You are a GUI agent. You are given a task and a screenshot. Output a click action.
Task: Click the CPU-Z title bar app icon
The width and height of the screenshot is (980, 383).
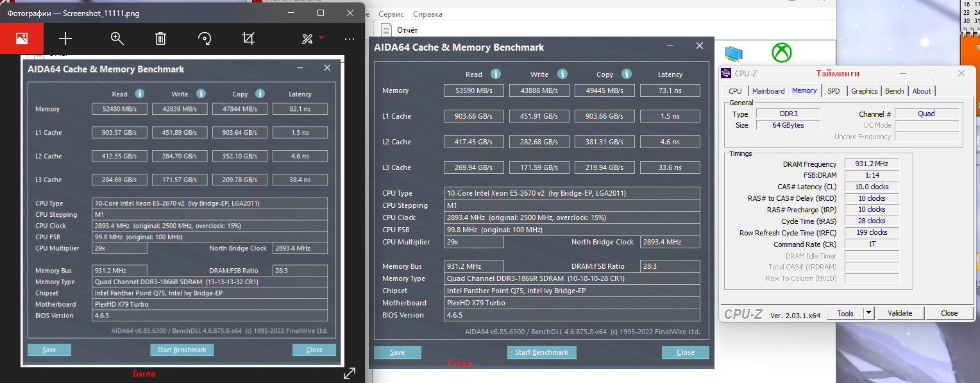point(726,73)
